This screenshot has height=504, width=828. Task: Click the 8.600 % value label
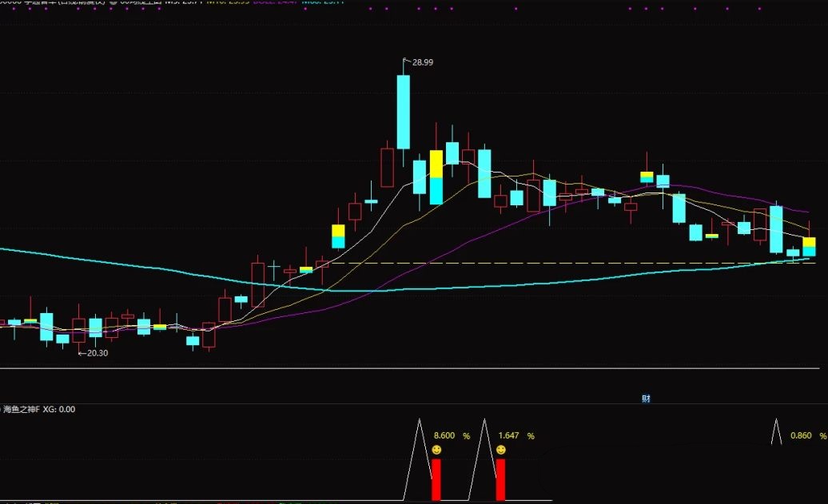point(444,436)
